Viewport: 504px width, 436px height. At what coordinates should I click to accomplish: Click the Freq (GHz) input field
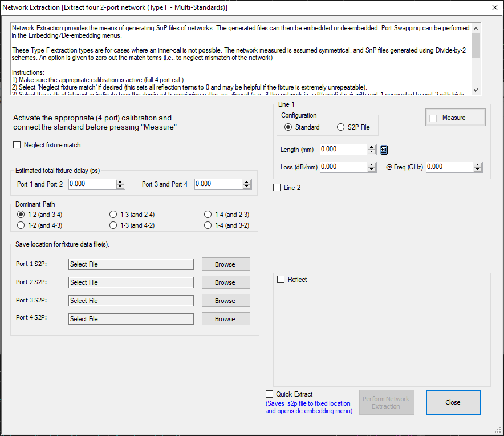pos(449,167)
